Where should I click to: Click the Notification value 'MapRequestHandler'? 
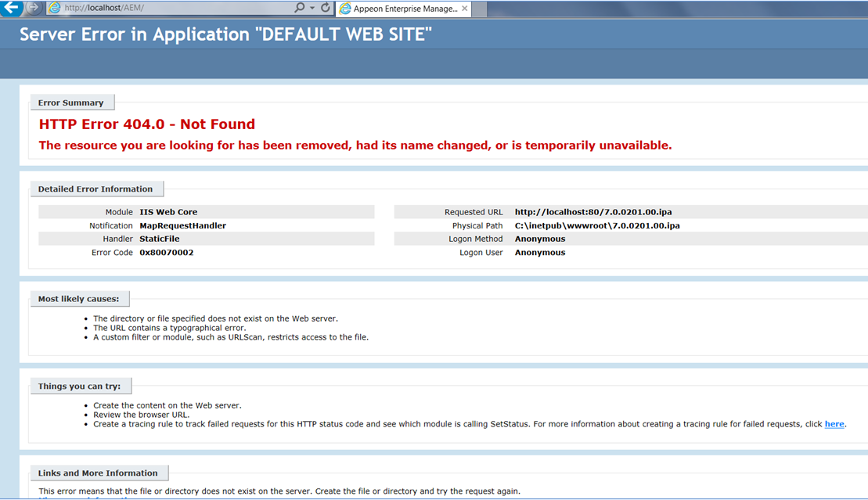coord(182,226)
